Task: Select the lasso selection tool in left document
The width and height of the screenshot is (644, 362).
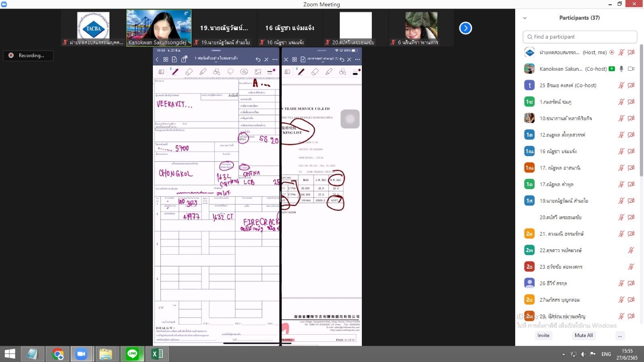Action: tap(230, 72)
